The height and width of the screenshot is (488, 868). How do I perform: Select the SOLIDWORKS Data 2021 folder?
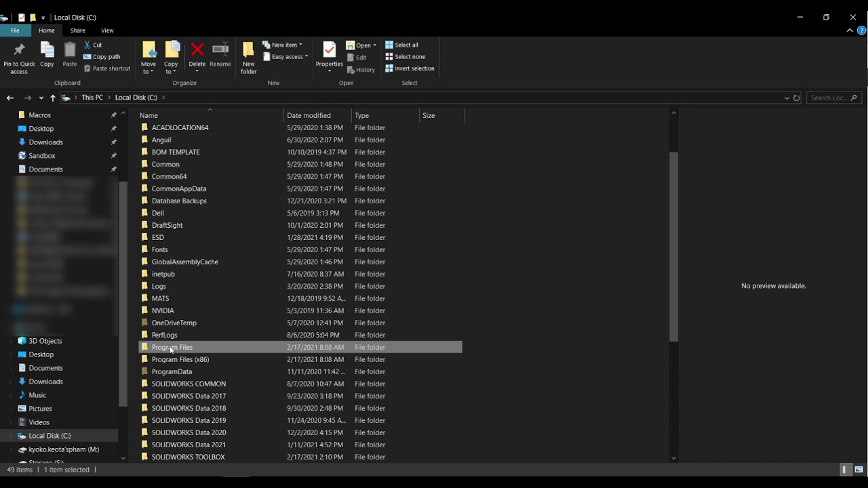300,445
